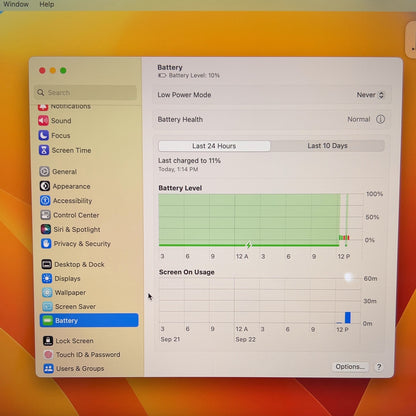Select the Control Center icon
This screenshot has width=416, height=416.
[x=46, y=215]
